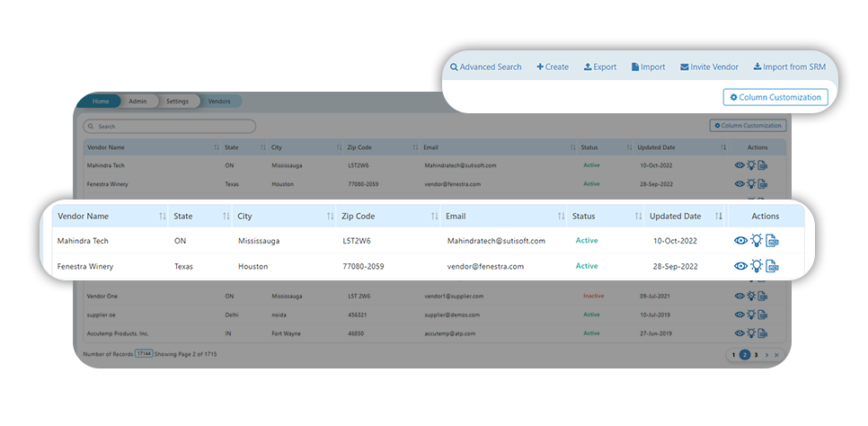Screen dimensions: 868x426
Task: Click Invite Vendor
Action: [x=709, y=67]
